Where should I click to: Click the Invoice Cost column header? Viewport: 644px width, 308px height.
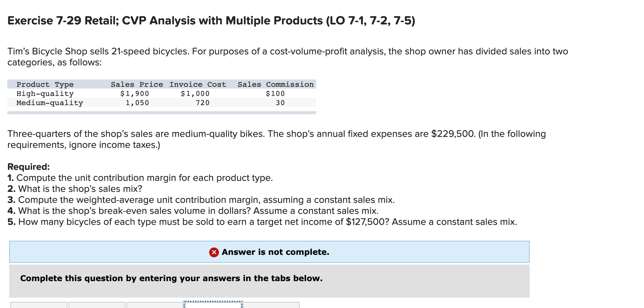click(x=198, y=84)
